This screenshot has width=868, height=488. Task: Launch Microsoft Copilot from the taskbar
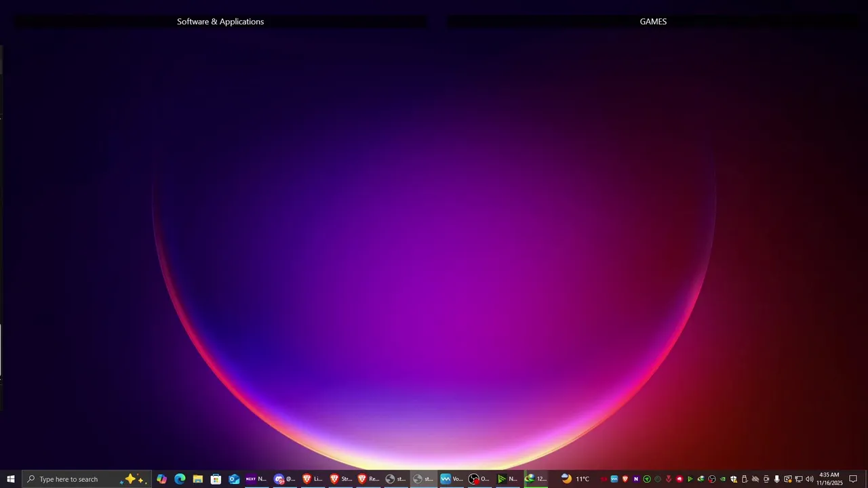(161, 479)
